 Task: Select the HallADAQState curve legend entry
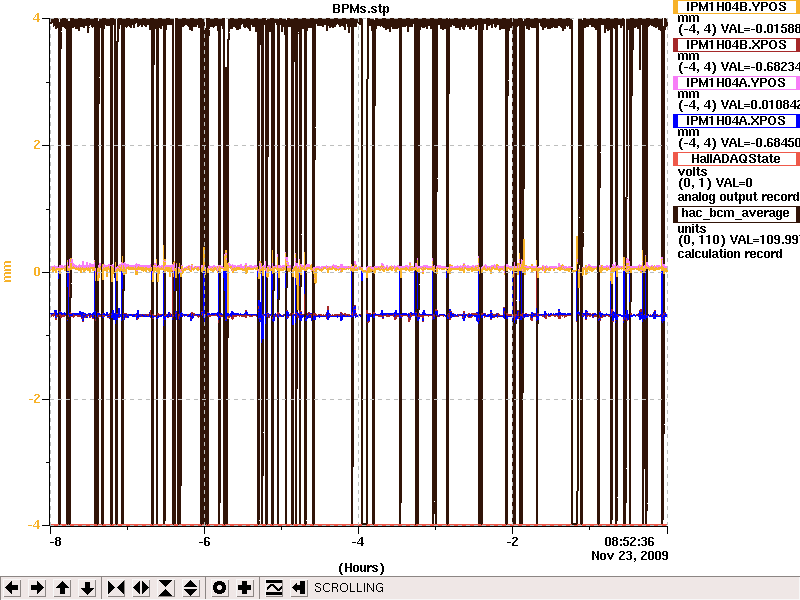(736, 159)
